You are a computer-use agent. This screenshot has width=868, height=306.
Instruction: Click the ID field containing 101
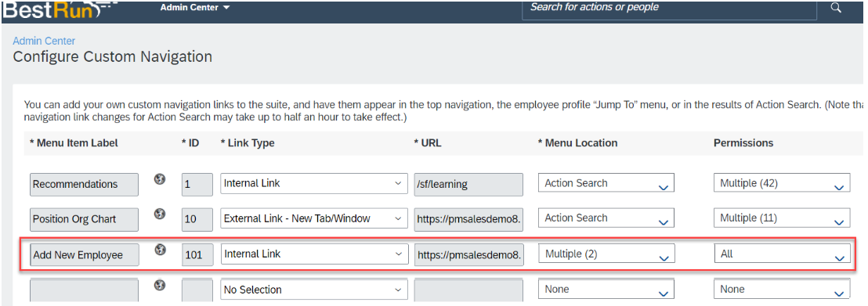coord(197,254)
